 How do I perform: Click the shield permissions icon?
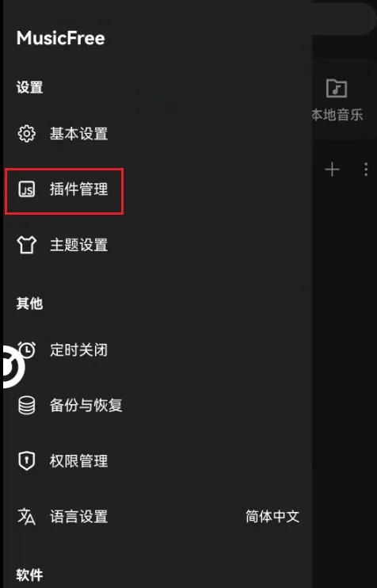tap(27, 461)
